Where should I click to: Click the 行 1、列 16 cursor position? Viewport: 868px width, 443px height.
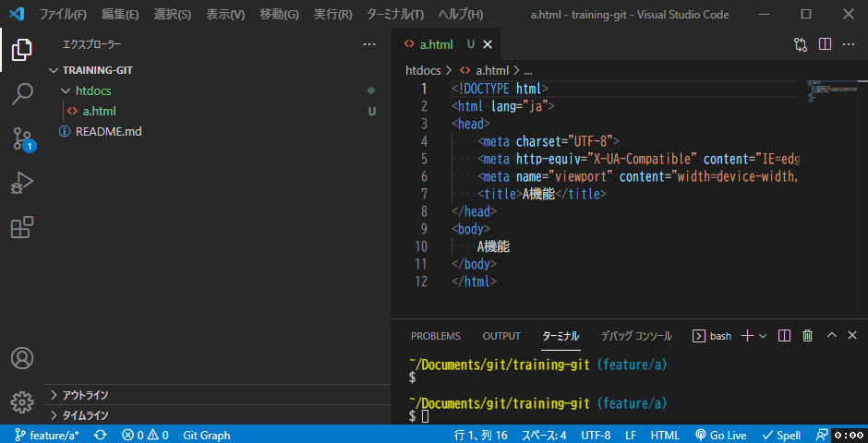[480, 436]
